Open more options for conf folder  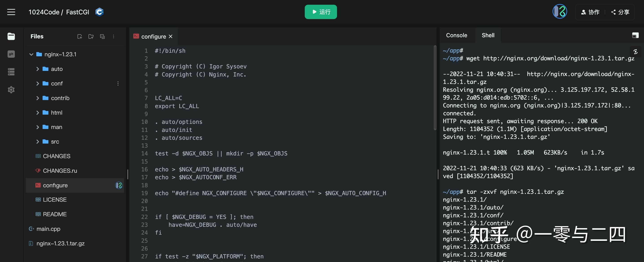pos(118,83)
